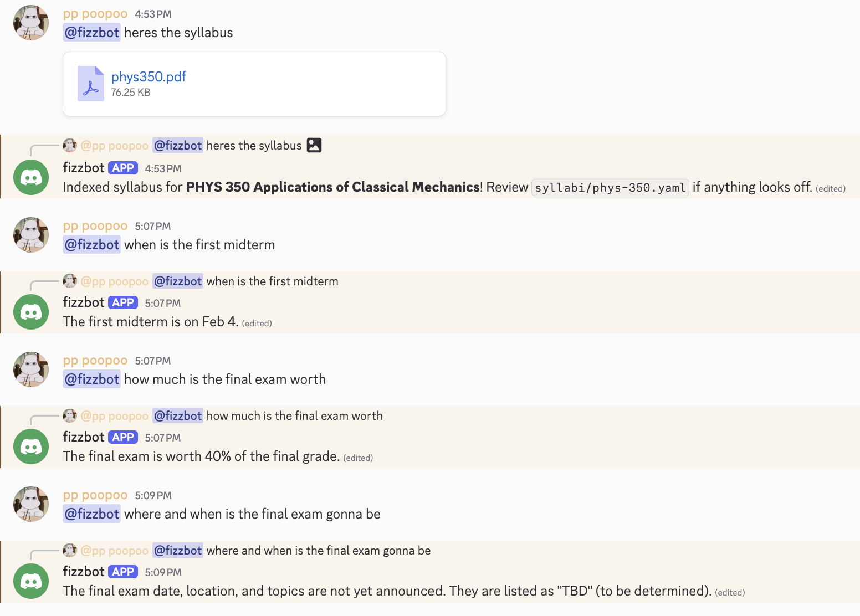Screen dimensions: 860x616
Task: Click the 76.25 KB file size text
Action: [x=131, y=93]
